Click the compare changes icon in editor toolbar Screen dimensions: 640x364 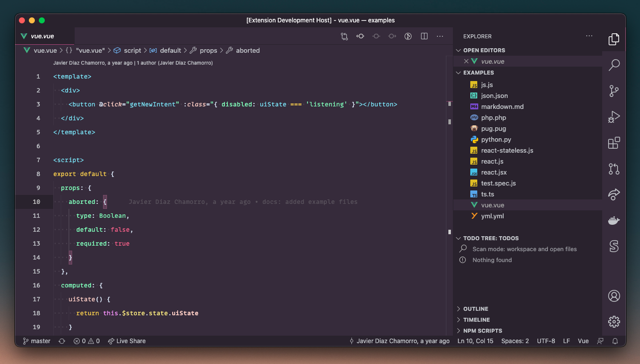pyautogui.click(x=344, y=36)
